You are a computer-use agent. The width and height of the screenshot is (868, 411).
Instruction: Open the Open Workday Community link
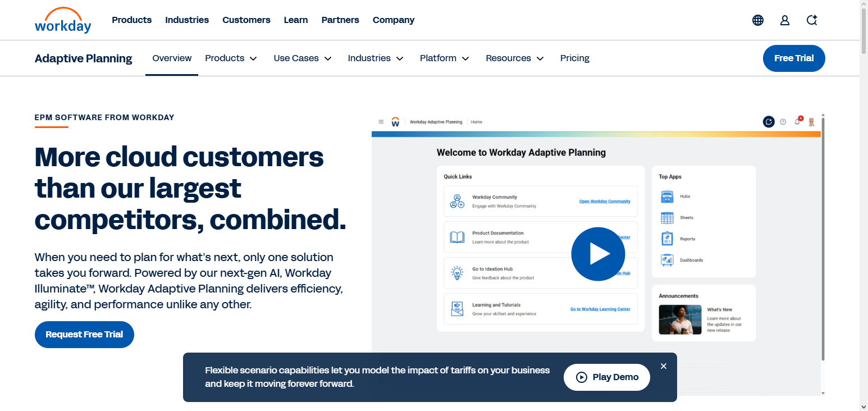tap(605, 201)
